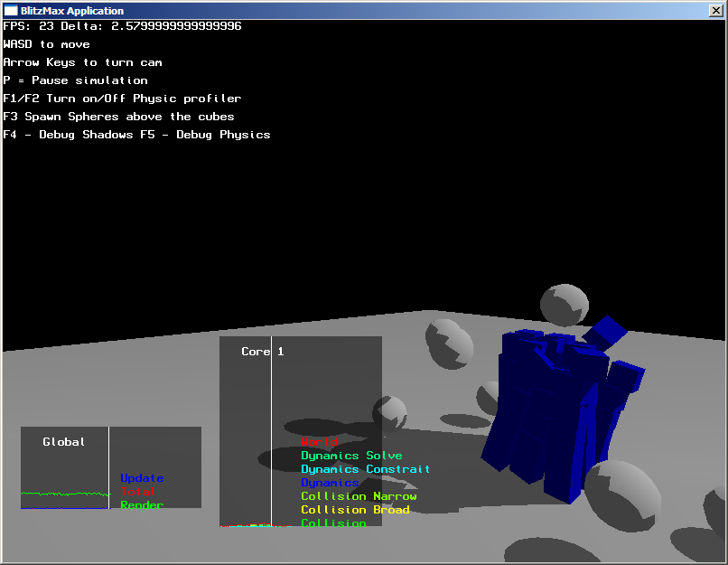The image size is (728, 565).
Task: Click the red World legend entry
Action: (x=319, y=442)
